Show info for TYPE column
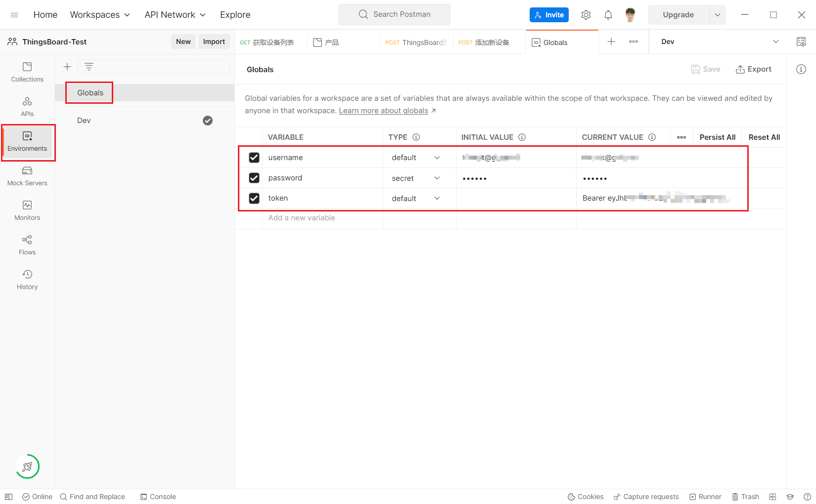The width and height of the screenshot is (816, 504). tap(416, 137)
